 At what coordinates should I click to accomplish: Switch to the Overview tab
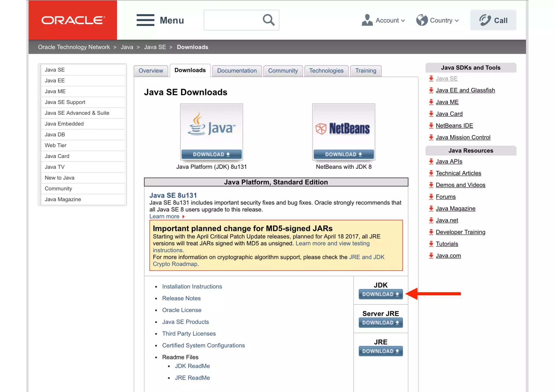151,71
